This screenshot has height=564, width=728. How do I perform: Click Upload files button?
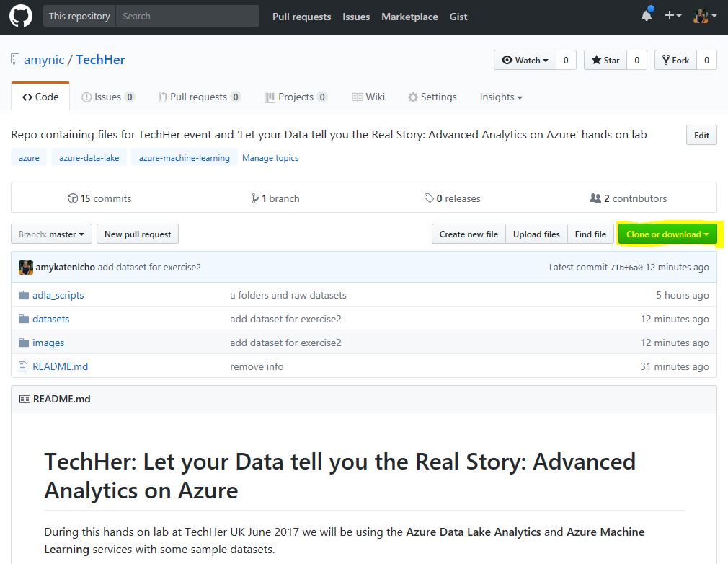coord(536,234)
